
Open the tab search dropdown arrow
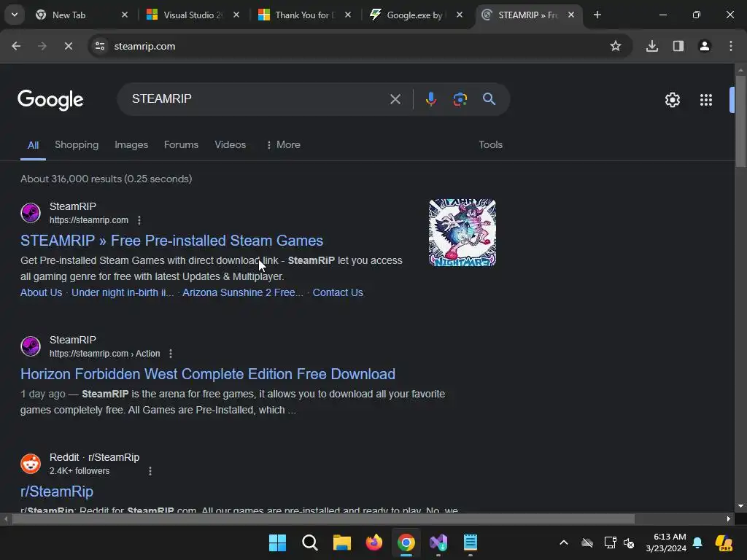(x=15, y=15)
